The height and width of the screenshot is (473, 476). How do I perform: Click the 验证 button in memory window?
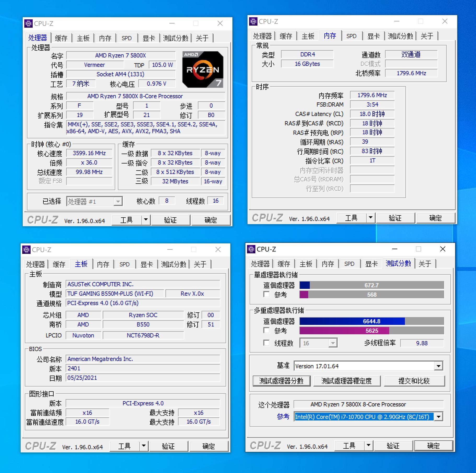tap(395, 218)
